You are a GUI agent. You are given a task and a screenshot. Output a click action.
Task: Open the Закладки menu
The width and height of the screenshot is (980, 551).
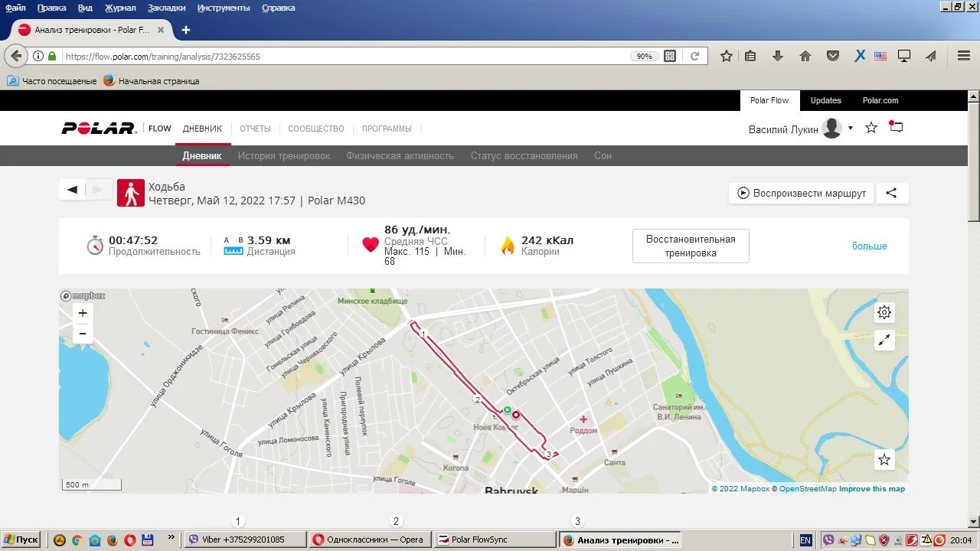pyautogui.click(x=167, y=8)
